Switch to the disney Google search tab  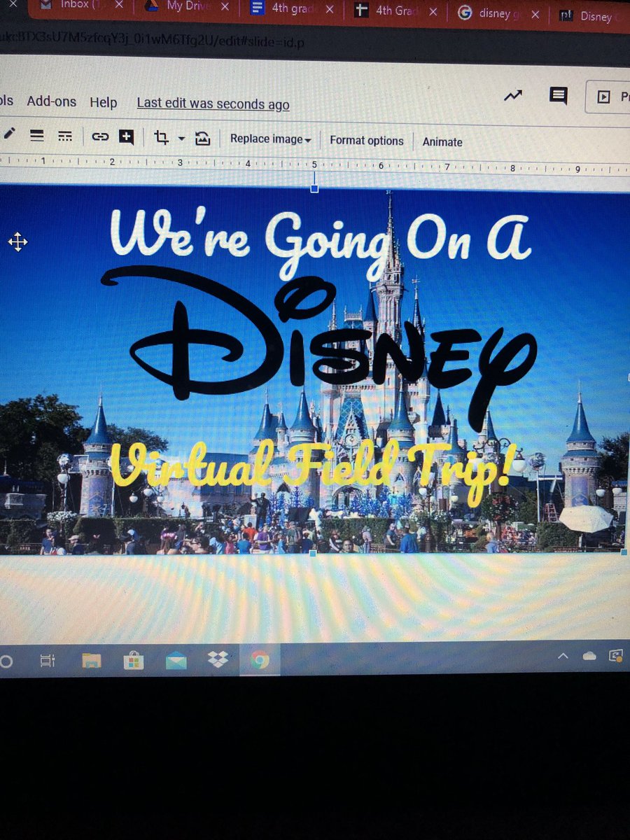pos(496,14)
